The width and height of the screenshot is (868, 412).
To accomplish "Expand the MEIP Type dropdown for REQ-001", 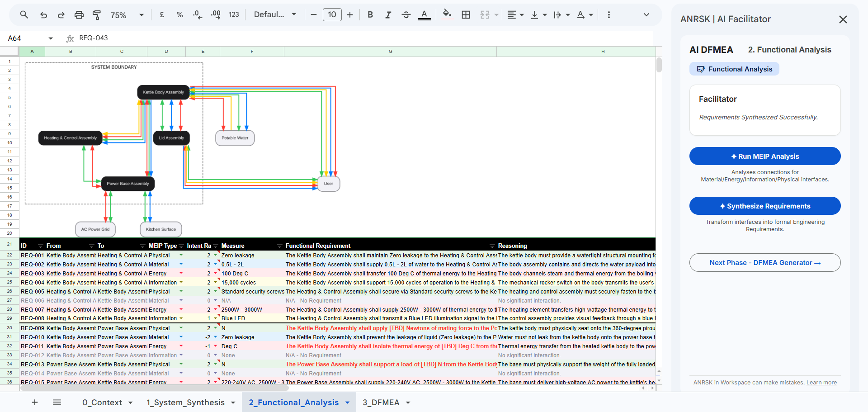I will 181,256.
